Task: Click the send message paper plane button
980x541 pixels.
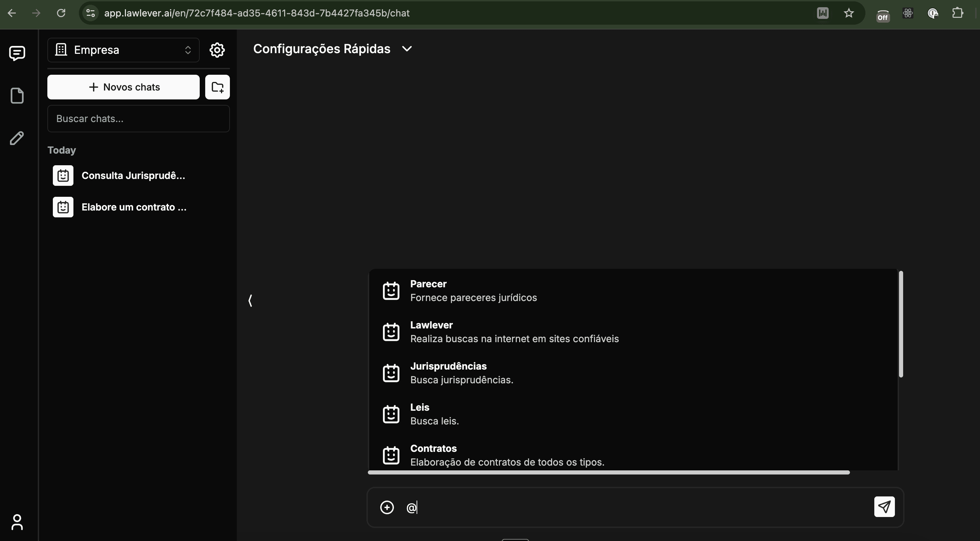Action: [x=884, y=506]
